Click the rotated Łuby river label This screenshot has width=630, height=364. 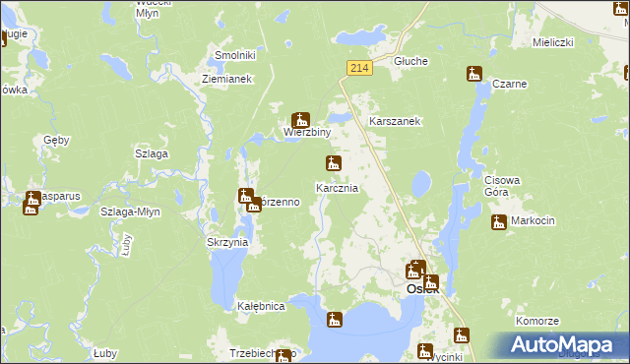click(x=127, y=245)
